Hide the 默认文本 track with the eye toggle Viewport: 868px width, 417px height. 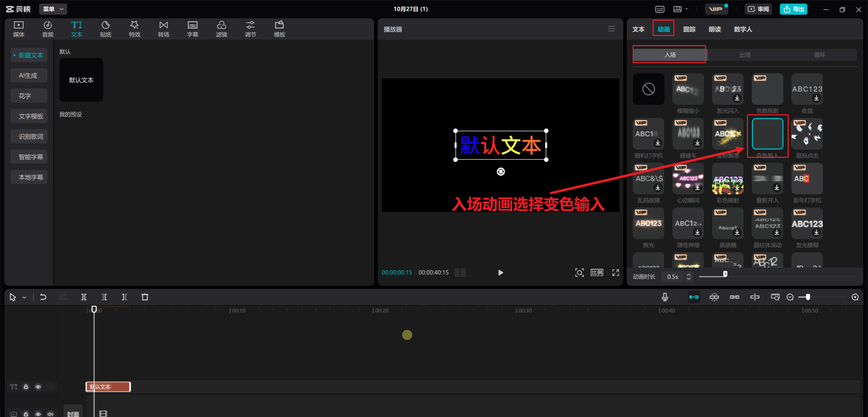(38, 386)
